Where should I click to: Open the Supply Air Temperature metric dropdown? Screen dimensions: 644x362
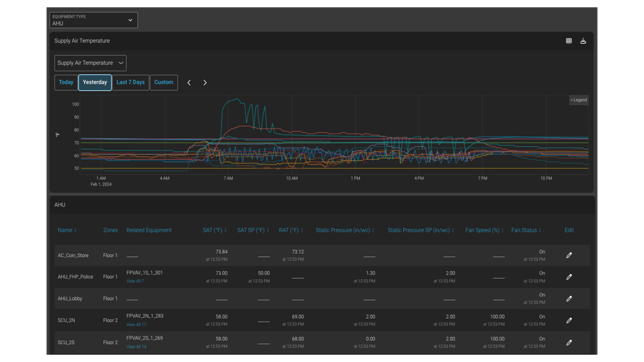click(90, 63)
